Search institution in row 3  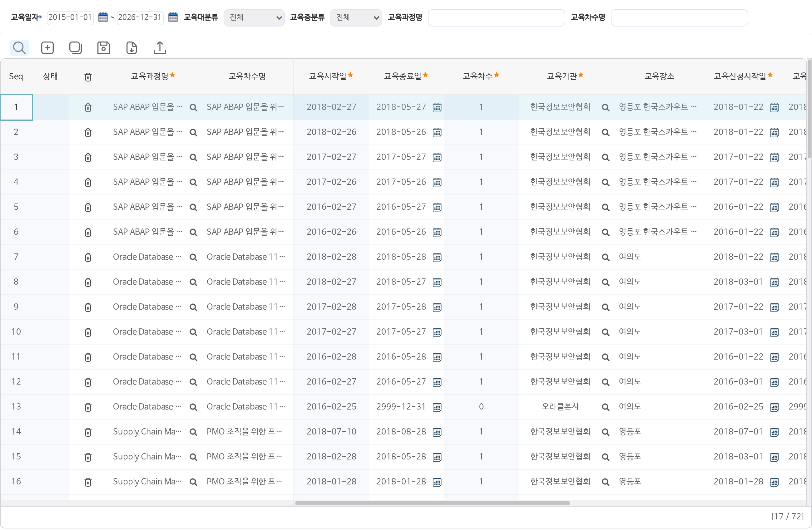(x=606, y=158)
